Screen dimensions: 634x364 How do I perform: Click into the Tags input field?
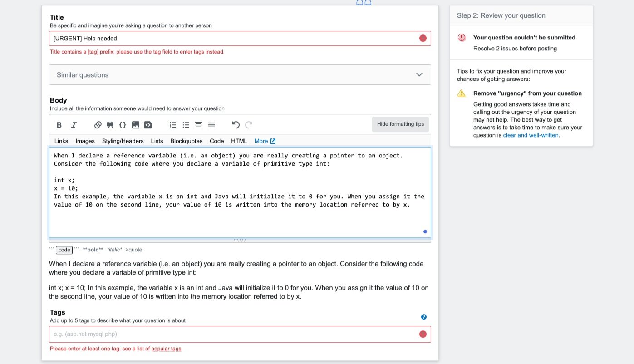pos(240,334)
